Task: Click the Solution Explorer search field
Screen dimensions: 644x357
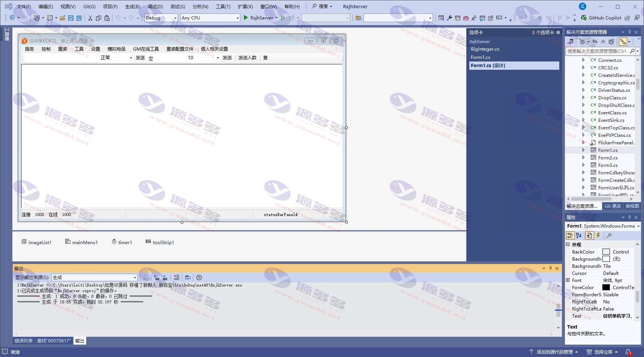Action: pos(597,51)
